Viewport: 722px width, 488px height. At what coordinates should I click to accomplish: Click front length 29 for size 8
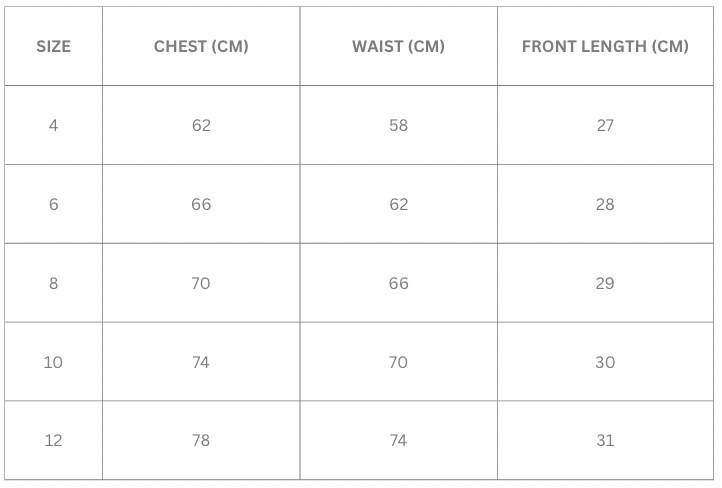coord(605,283)
